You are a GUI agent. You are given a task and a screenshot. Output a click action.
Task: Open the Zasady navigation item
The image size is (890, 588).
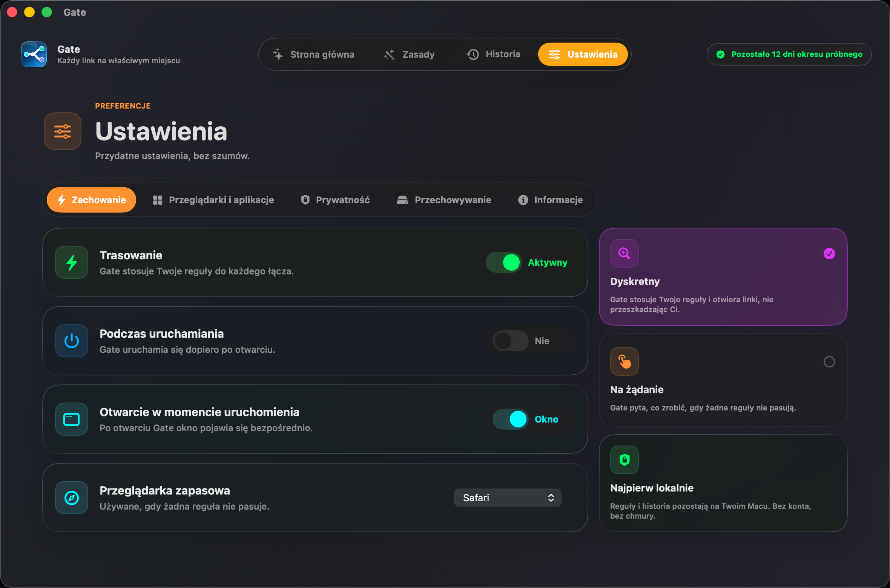[x=410, y=54]
